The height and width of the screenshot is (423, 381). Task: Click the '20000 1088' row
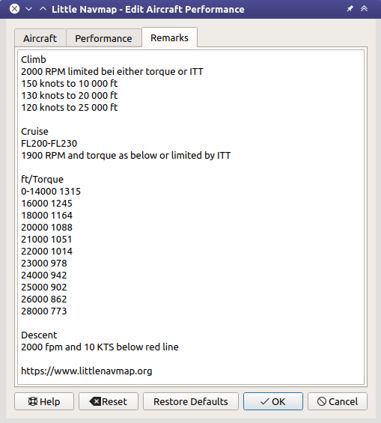point(47,227)
